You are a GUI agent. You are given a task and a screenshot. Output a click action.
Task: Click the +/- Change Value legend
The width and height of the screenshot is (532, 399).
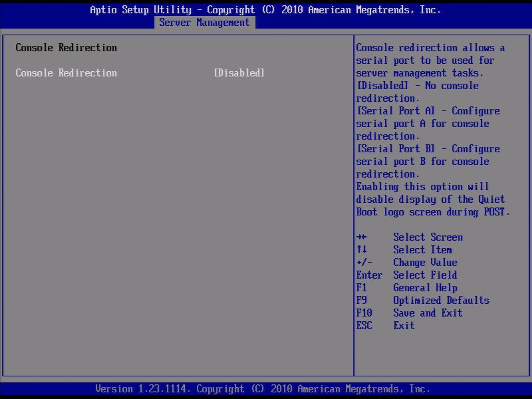pyautogui.click(x=425, y=262)
